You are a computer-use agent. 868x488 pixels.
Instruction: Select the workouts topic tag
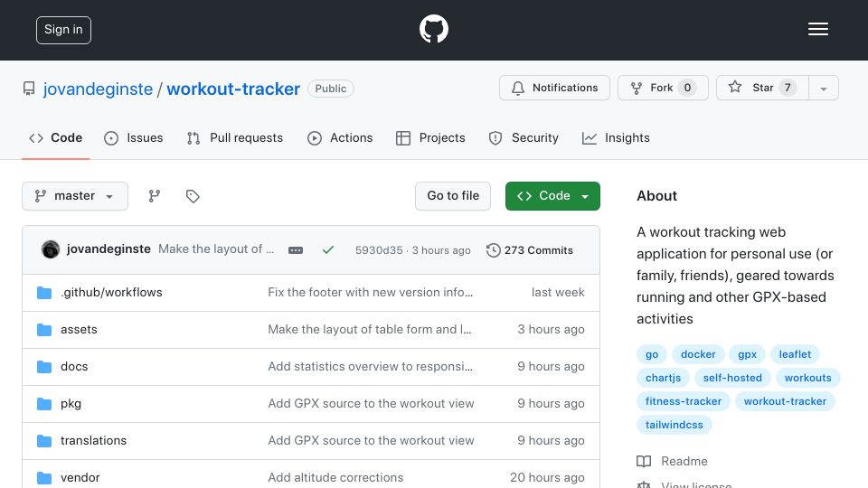point(807,378)
